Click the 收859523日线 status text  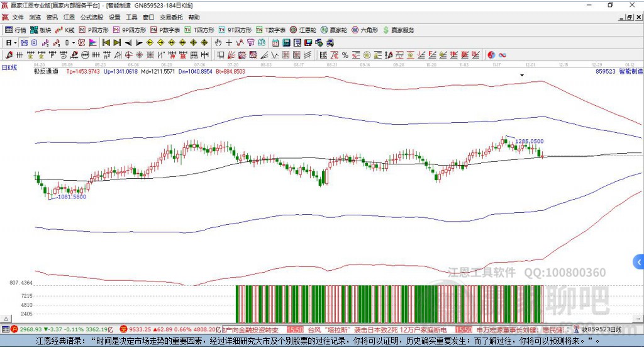point(601,329)
